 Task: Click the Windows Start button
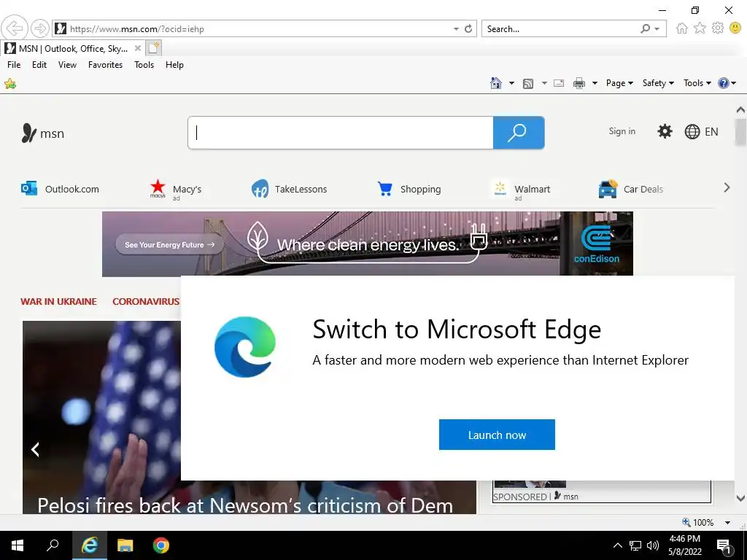click(x=18, y=545)
